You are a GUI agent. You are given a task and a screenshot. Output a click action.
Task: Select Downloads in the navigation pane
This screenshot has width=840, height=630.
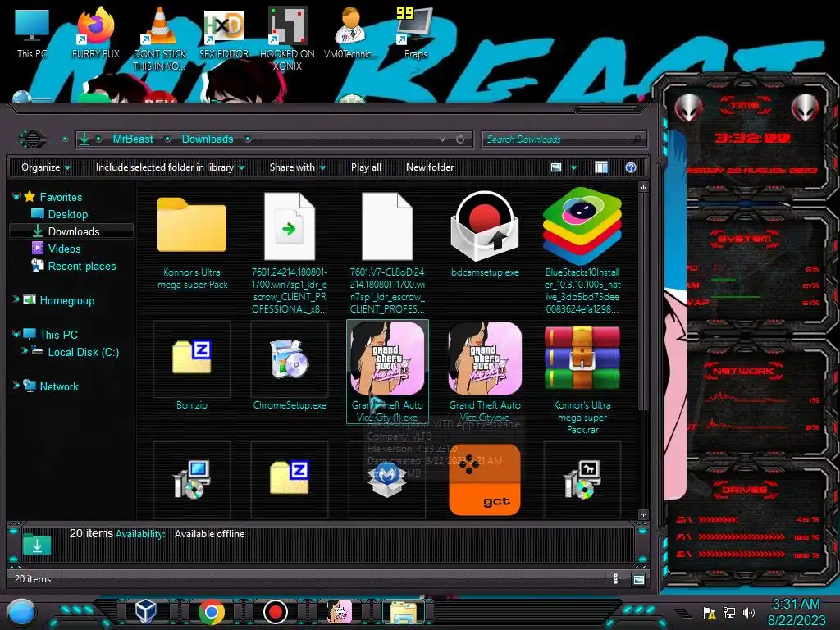tap(71, 231)
